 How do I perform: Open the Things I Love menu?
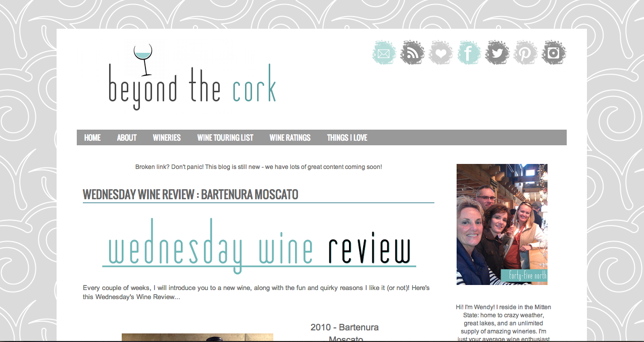coord(347,137)
